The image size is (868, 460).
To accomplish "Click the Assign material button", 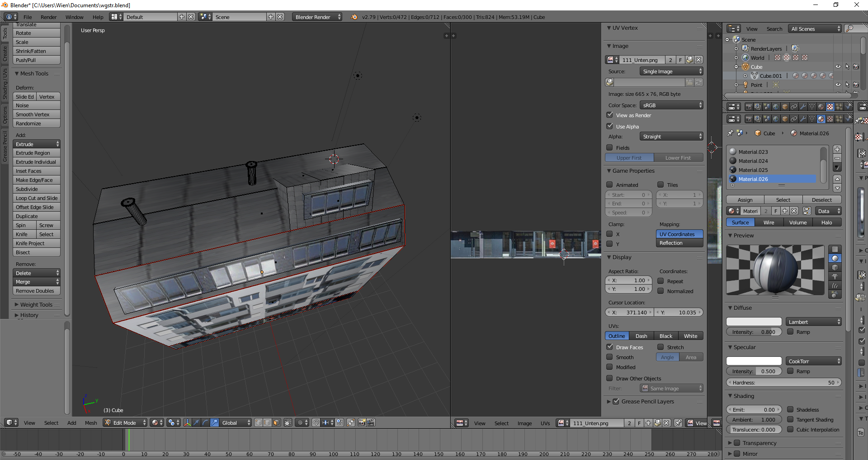I will [x=745, y=200].
